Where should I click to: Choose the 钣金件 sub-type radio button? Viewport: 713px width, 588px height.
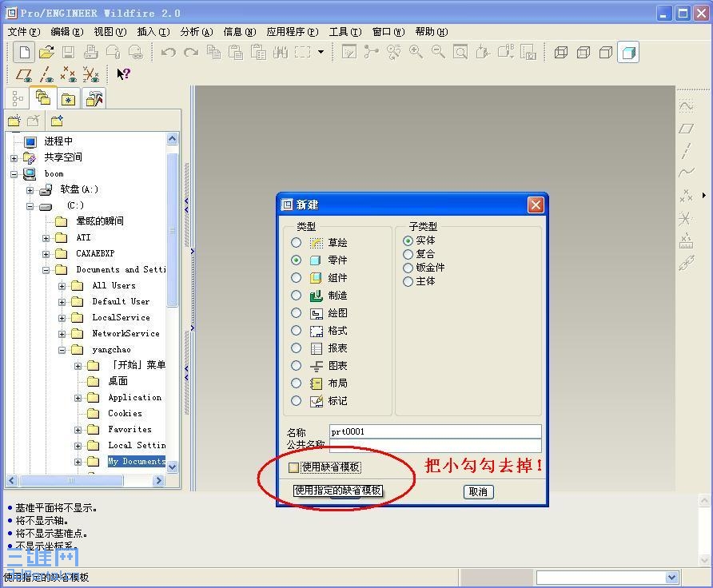pyautogui.click(x=408, y=268)
